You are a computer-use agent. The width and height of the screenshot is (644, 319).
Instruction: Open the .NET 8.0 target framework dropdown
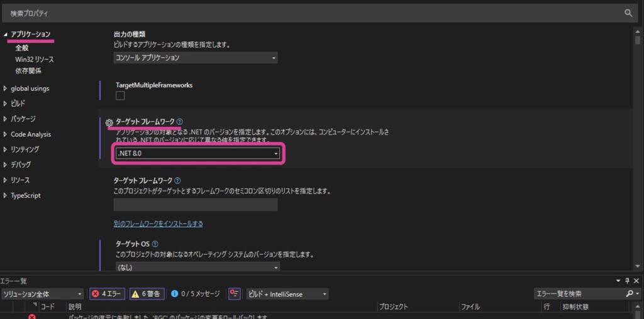point(197,154)
